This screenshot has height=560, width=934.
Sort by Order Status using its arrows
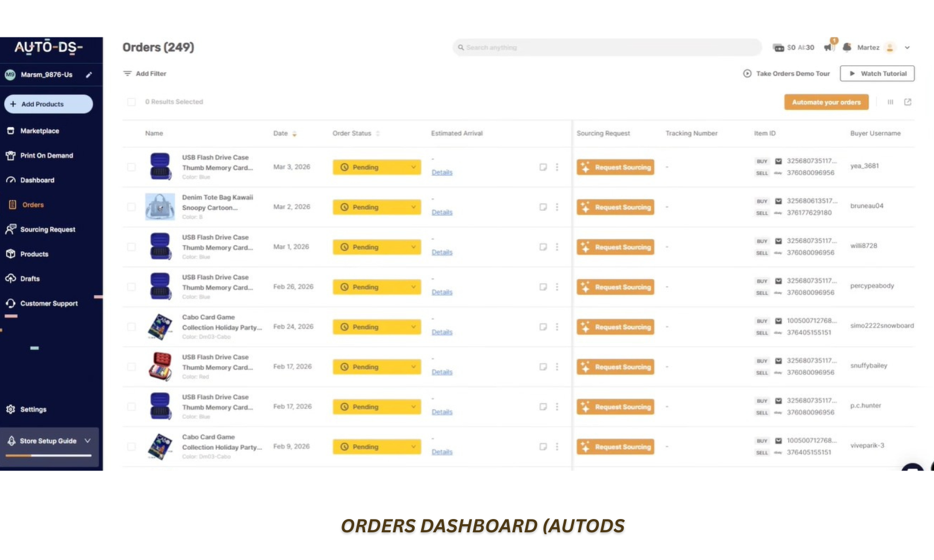(x=378, y=134)
